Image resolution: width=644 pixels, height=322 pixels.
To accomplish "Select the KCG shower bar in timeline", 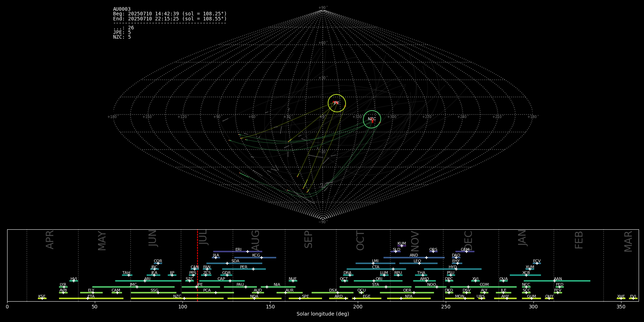I will point(255,258).
